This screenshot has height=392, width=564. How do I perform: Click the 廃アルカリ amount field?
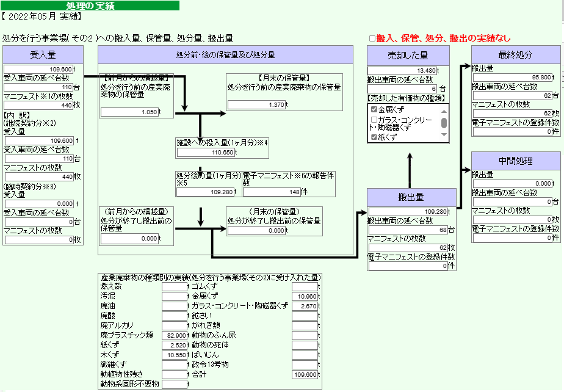[175, 325]
